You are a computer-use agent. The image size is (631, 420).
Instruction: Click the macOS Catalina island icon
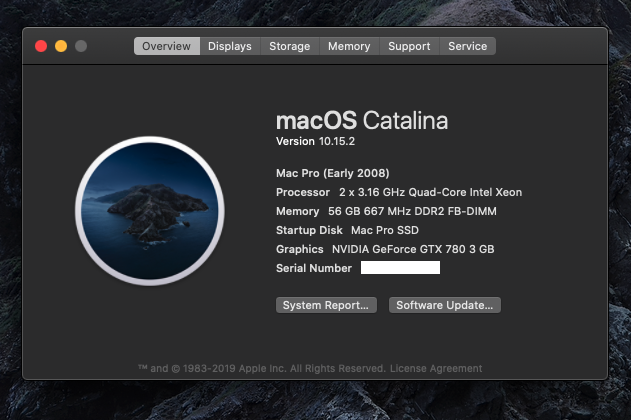tap(150, 211)
